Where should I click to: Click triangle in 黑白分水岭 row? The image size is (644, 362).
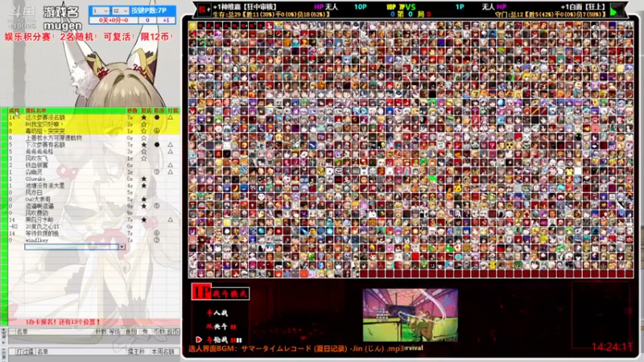pyautogui.click(x=170, y=220)
